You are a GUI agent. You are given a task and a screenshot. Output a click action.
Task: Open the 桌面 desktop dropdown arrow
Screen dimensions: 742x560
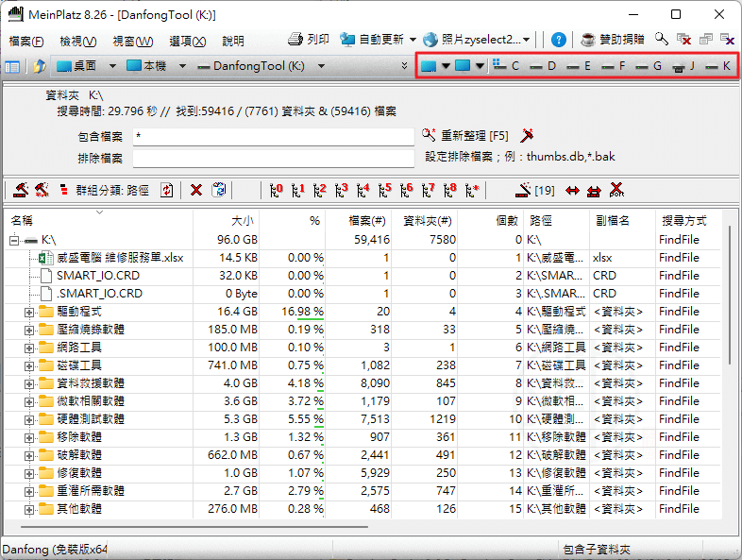click(x=112, y=66)
